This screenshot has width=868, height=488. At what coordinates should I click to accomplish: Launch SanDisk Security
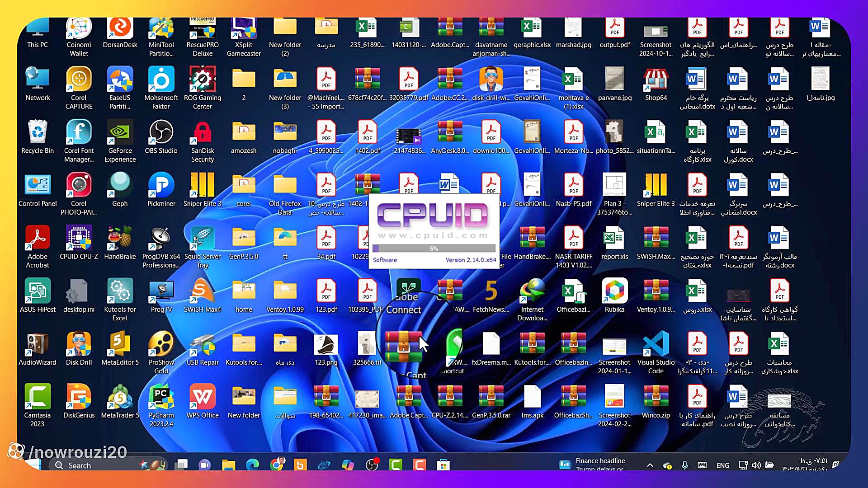click(203, 141)
